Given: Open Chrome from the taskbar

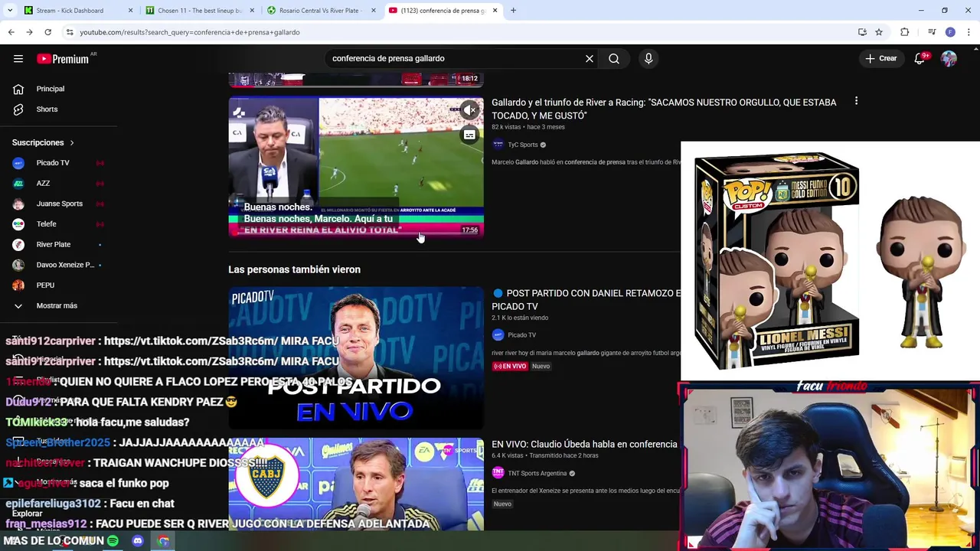Looking at the screenshot, I should [163, 541].
